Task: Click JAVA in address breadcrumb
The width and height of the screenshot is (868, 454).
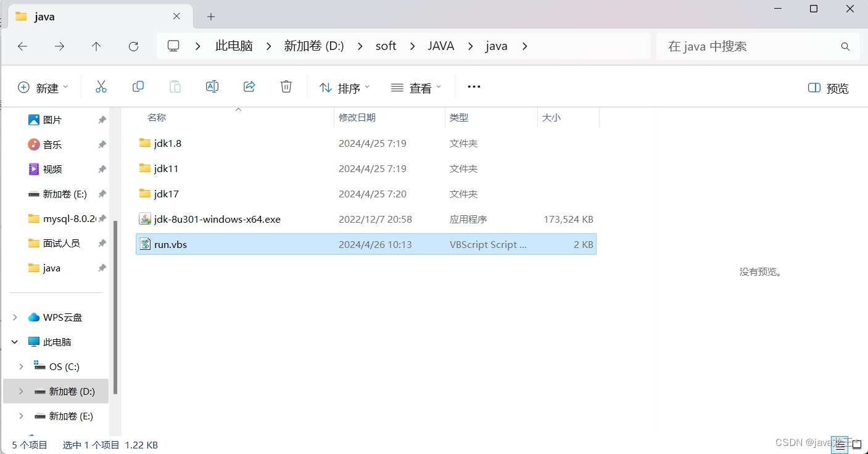Action: coord(441,46)
